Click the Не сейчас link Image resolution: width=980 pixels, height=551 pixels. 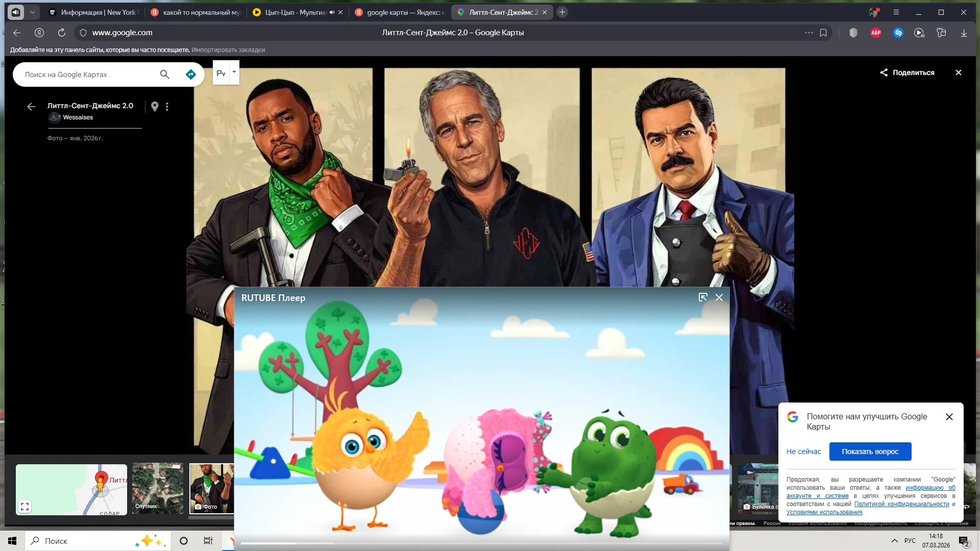[803, 452]
